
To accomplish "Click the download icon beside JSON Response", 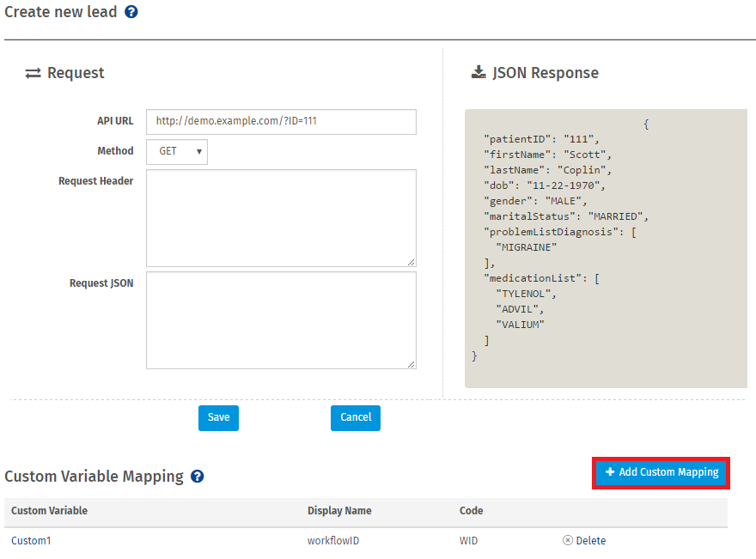I will pos(479,72).
